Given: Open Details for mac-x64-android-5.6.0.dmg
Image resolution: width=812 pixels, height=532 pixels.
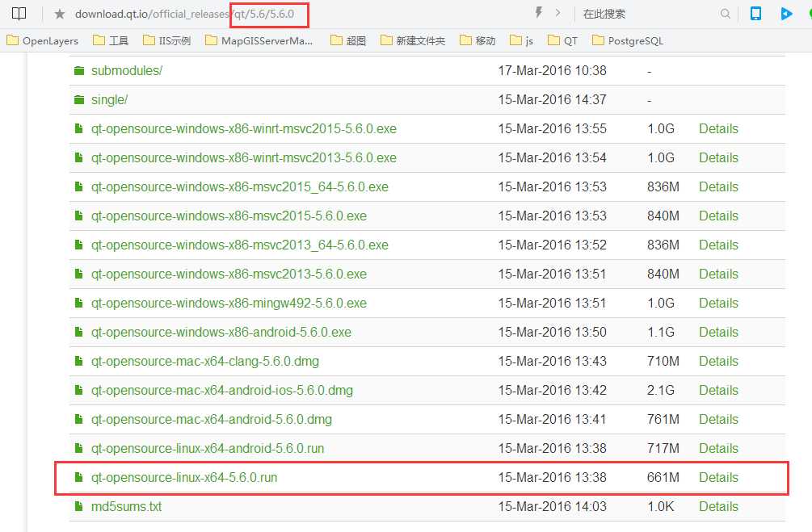Looking at the screenshot, I should [x=718, y=419].
